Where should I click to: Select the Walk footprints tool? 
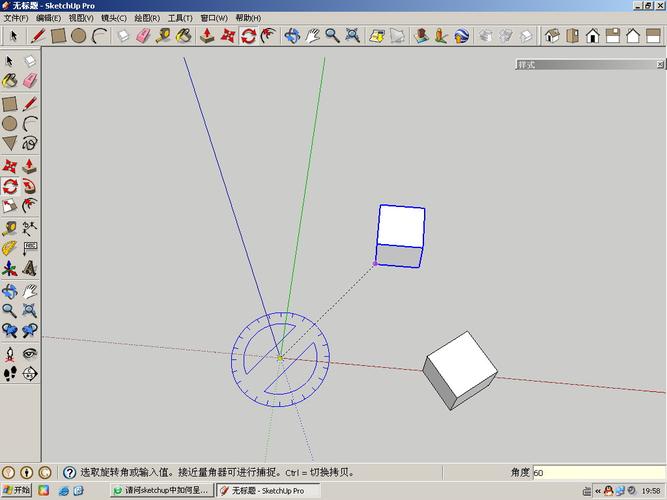click(9, 373)
